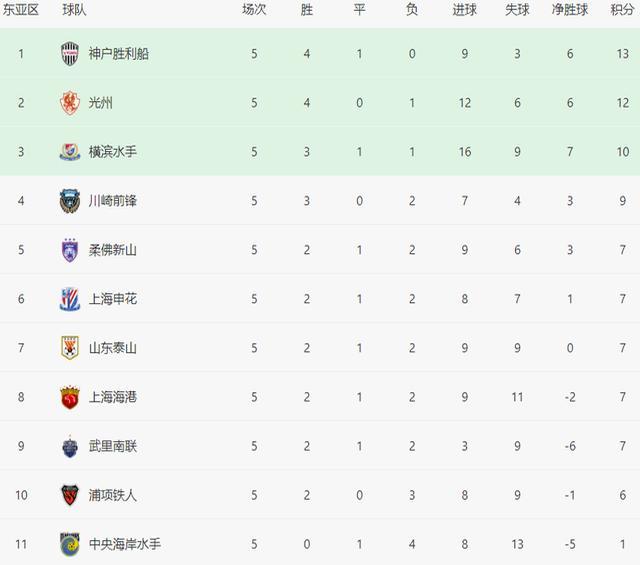Click the 净胜球 column header

570,9
